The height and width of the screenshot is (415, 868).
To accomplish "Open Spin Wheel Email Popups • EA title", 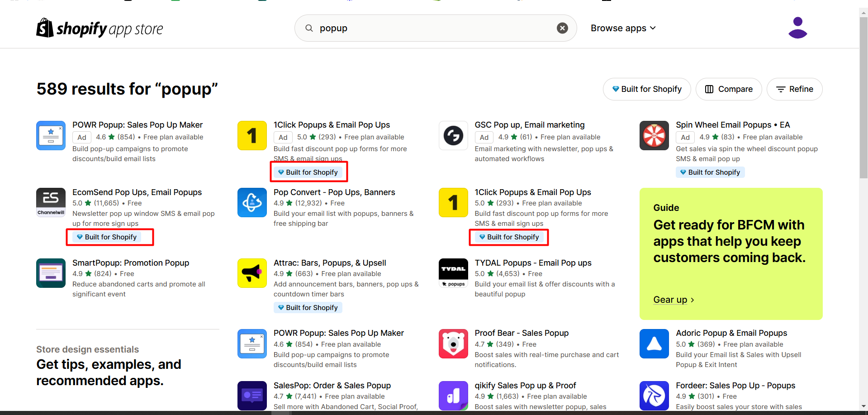I will 733,125.
